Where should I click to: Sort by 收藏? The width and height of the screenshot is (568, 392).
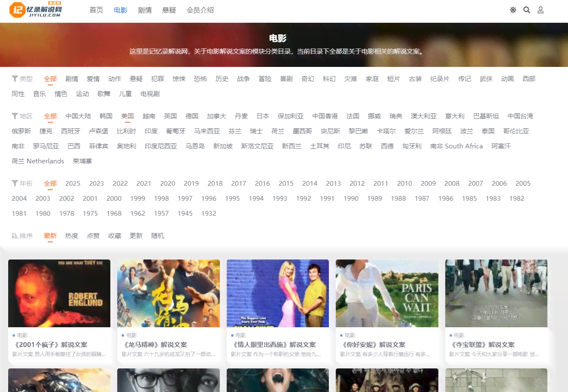[x=115, y=236]
